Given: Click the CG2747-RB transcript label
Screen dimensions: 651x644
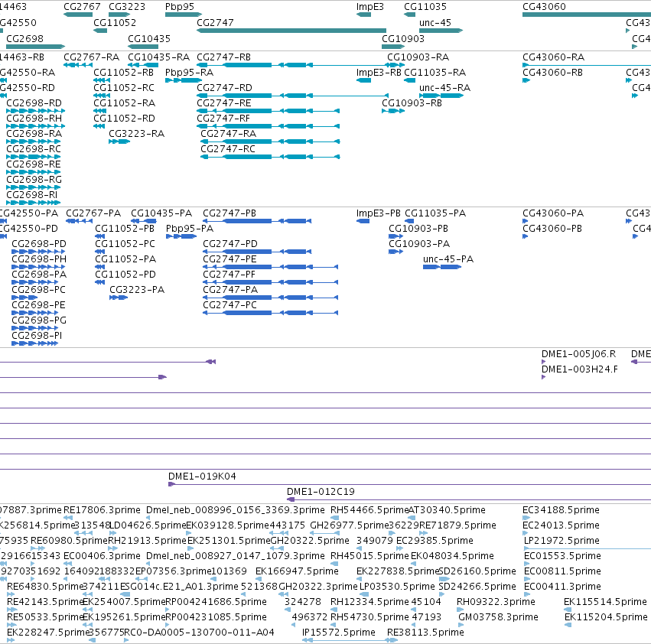Looking at the screenshot, I should pyautogui.click(x=224, y=57).
